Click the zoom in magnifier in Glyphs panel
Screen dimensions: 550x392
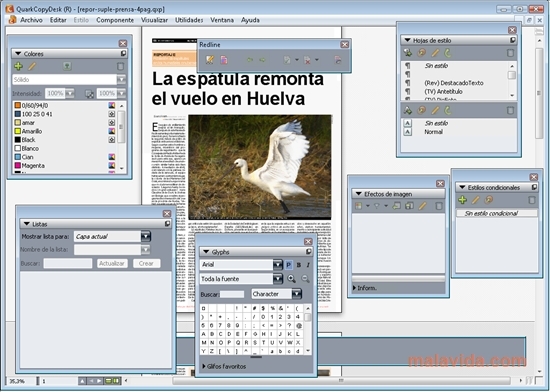point(291,279)
